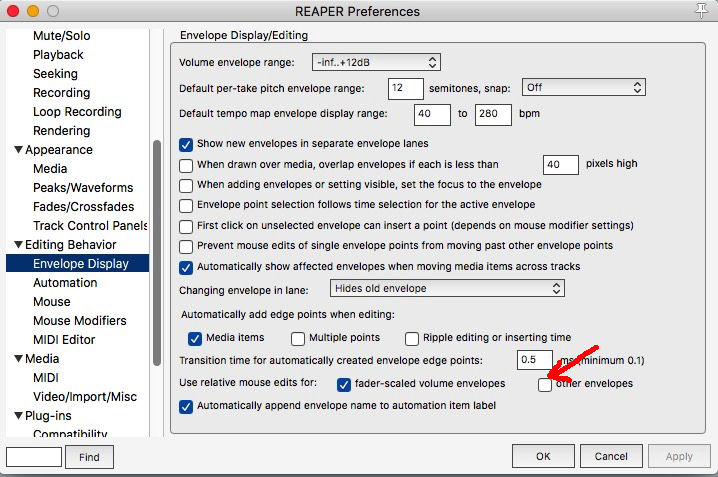Select top-level Media category in sidebar
The width and height of the screenshot is (718, 477).
tap(42, 358)
